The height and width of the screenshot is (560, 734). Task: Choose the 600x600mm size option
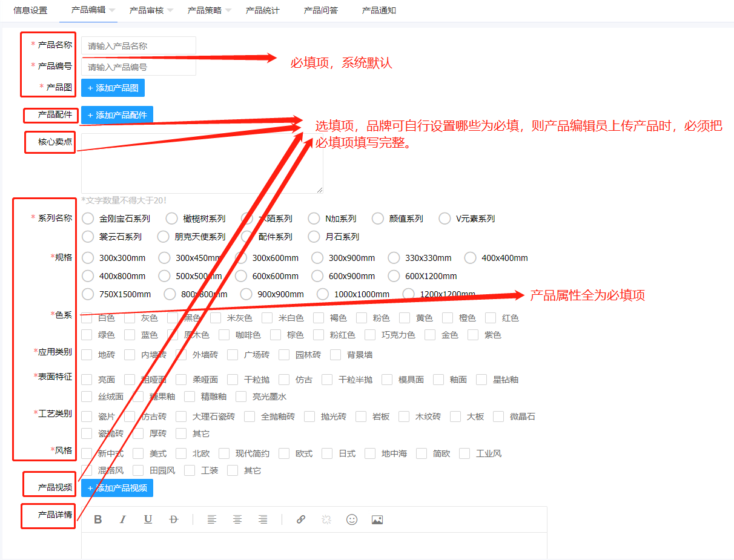coord(241,276)
